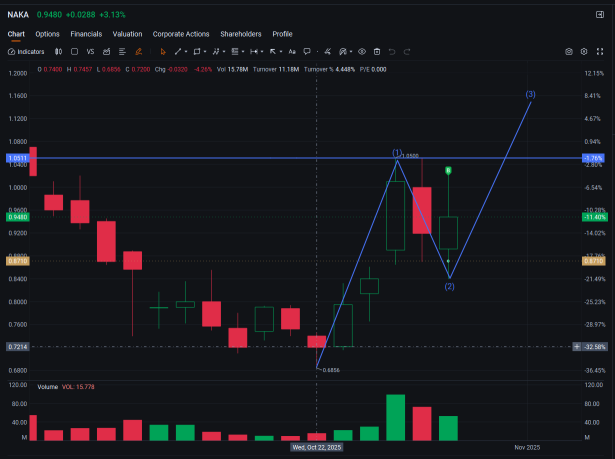Open the VS compare tool
The width and height of the screenshot is (615, 459).
[x=90, y=52]
